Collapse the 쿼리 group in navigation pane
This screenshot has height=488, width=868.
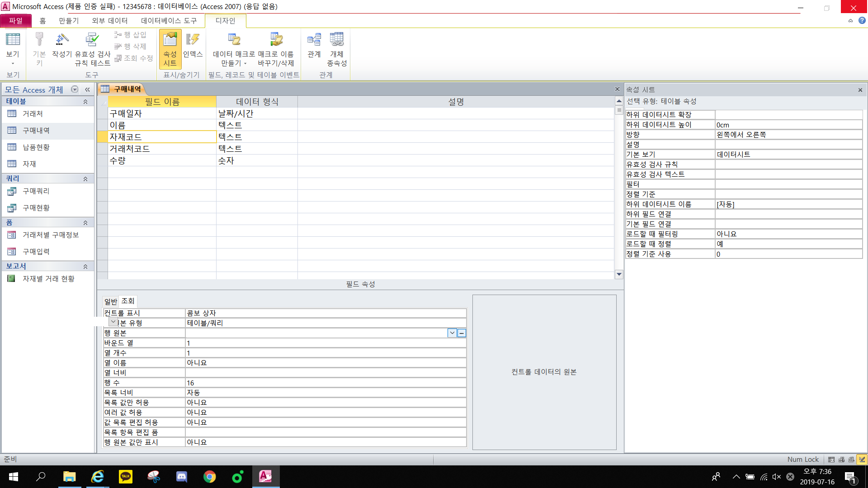[x=85, y=179]
